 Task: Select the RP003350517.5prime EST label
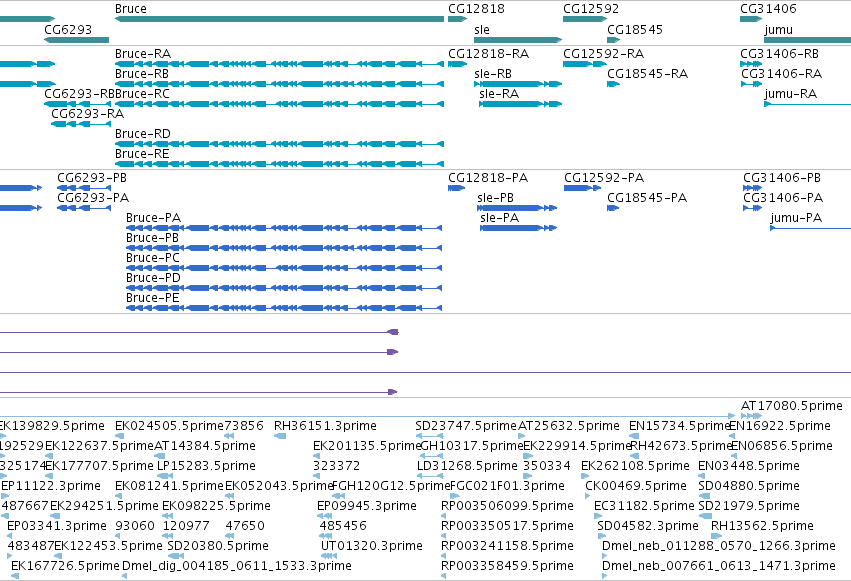[x=507, y=526]
